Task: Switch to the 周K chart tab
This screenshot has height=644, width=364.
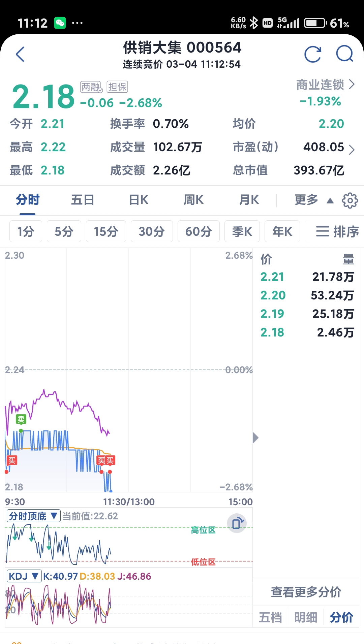Action: click(193, 200)
